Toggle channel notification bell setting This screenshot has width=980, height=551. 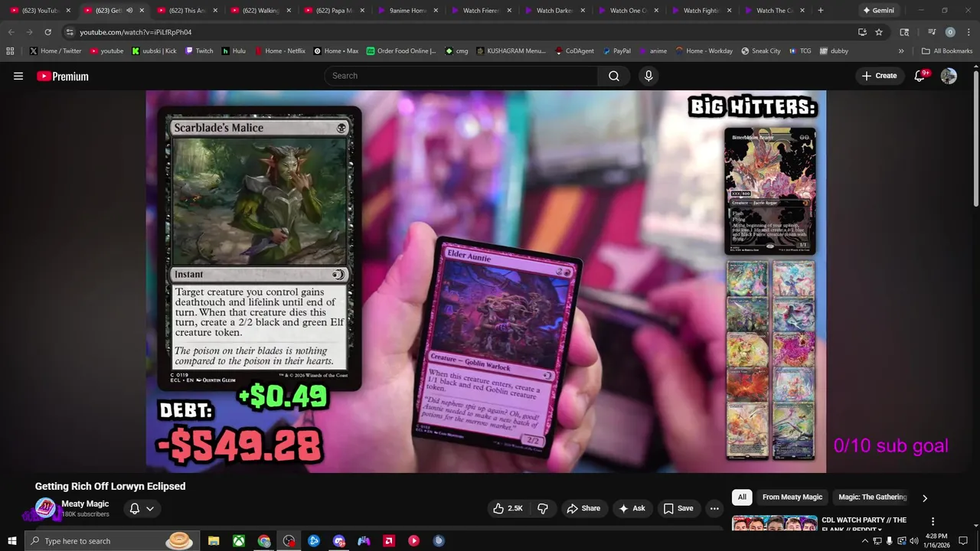(135, 508)
